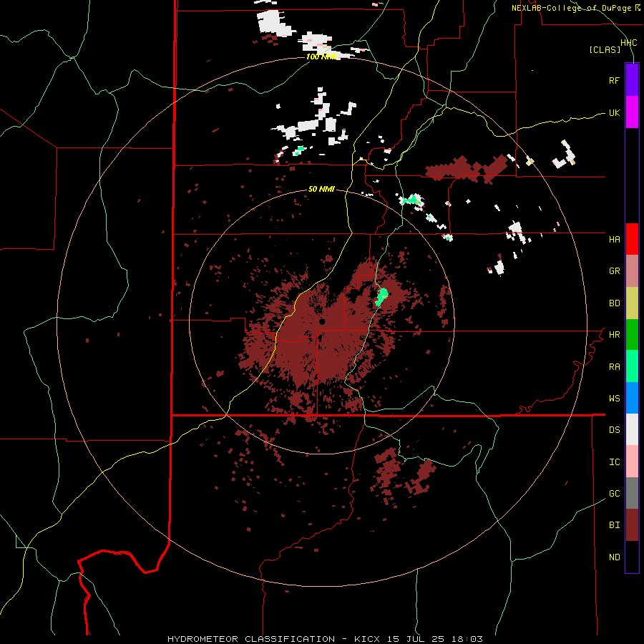Click the IC light pink legend swatch
This screenshot has width=644, height=644.
click(x=632, y=462)
